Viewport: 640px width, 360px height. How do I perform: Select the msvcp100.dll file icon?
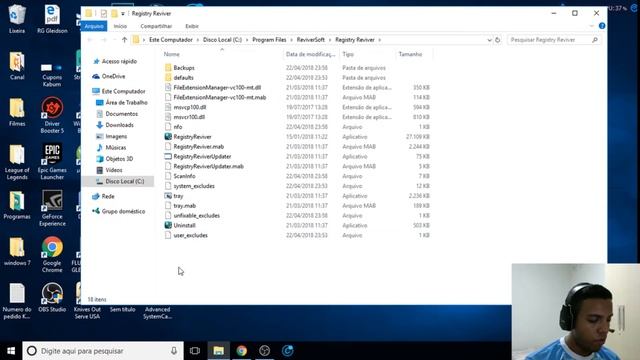coord(168,107)
